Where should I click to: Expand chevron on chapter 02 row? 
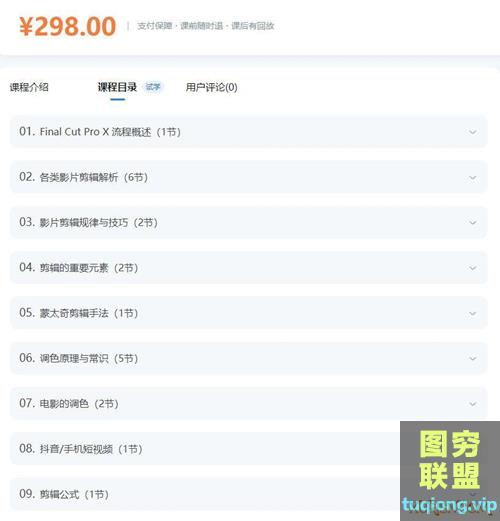coord(472,178)
